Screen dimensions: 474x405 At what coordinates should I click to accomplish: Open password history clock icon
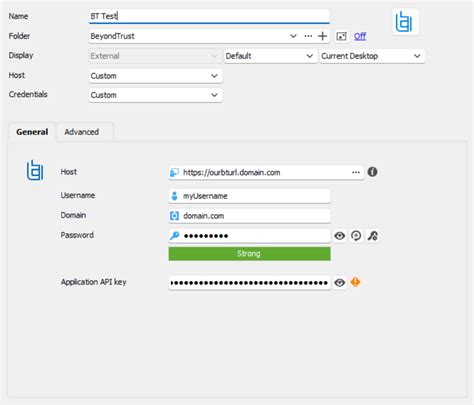[x=356, y=236]
